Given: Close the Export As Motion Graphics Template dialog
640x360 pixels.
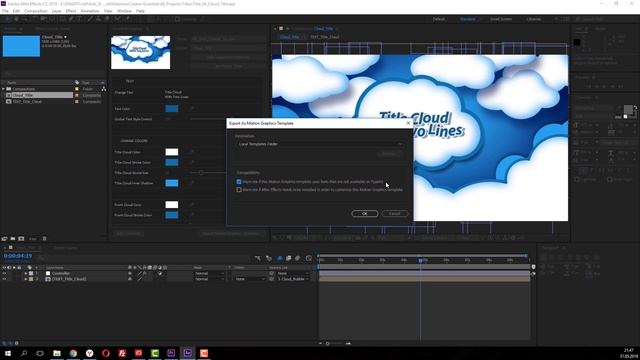Looking at the screenshot, I should pos(408,123).
